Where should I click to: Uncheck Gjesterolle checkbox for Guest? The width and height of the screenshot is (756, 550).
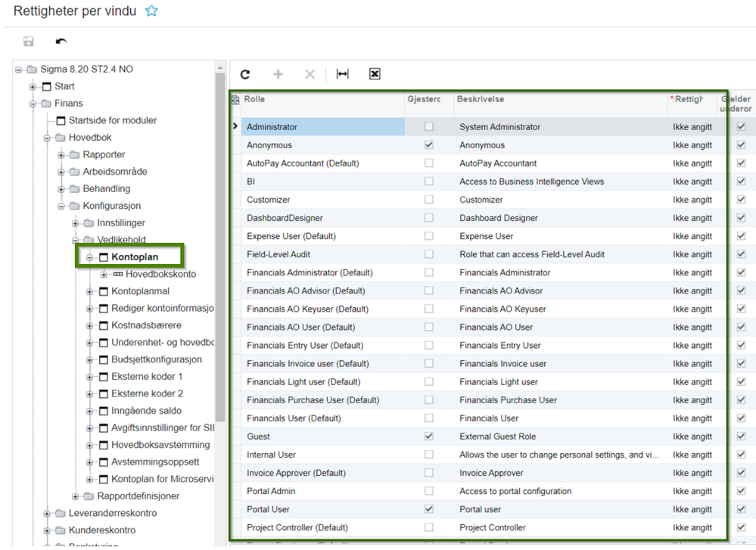click(428, 437)
